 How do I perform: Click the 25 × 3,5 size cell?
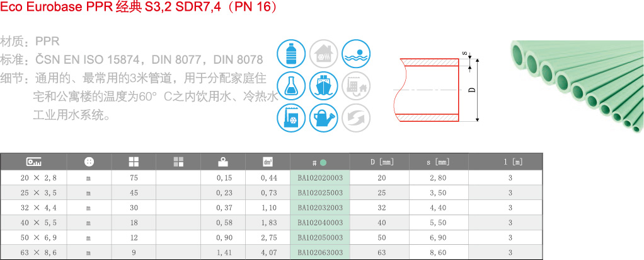pyautogui.click(x=38, y=193)
